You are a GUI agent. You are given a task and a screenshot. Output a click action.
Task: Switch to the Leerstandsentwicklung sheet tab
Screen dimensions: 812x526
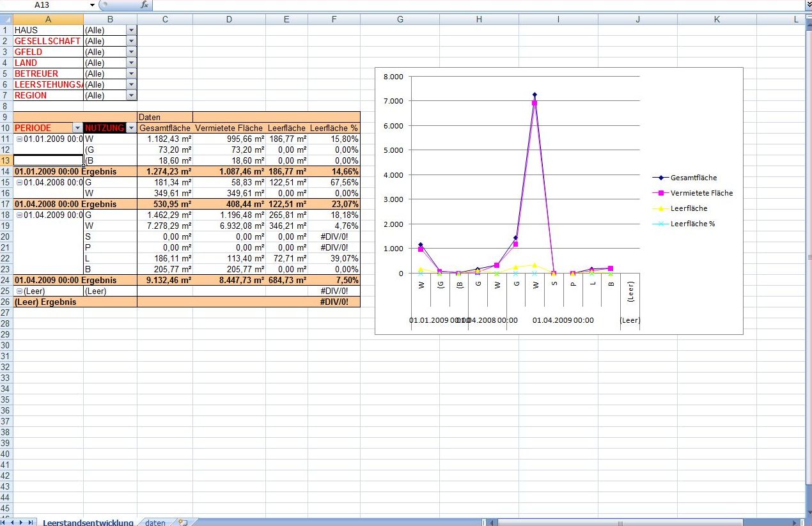point(88,522)
